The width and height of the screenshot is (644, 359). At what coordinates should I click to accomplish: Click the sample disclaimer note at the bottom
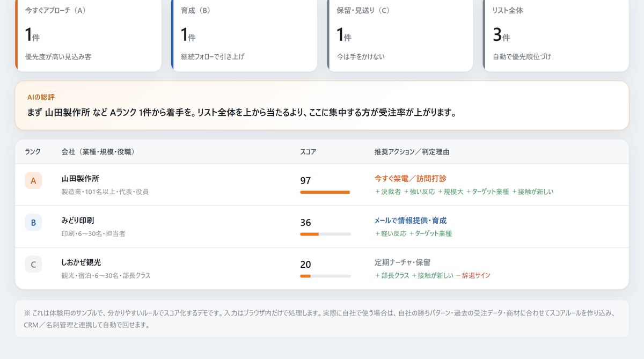pyautogui.click(x=322, y=319)
